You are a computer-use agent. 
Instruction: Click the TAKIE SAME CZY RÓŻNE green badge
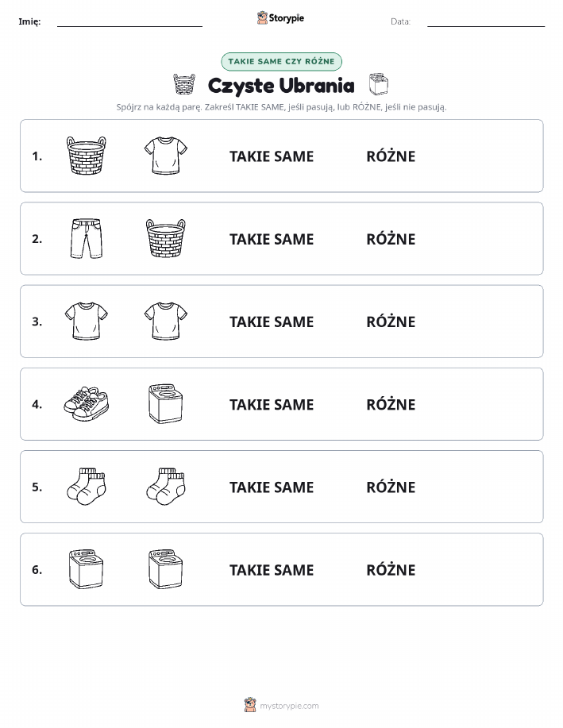tap(281, 61)
